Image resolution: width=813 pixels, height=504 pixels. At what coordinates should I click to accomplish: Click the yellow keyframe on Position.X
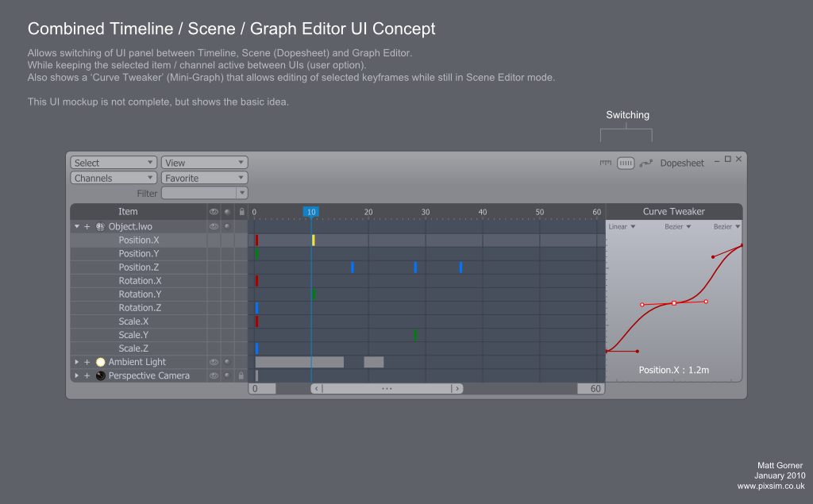point(314,240)
